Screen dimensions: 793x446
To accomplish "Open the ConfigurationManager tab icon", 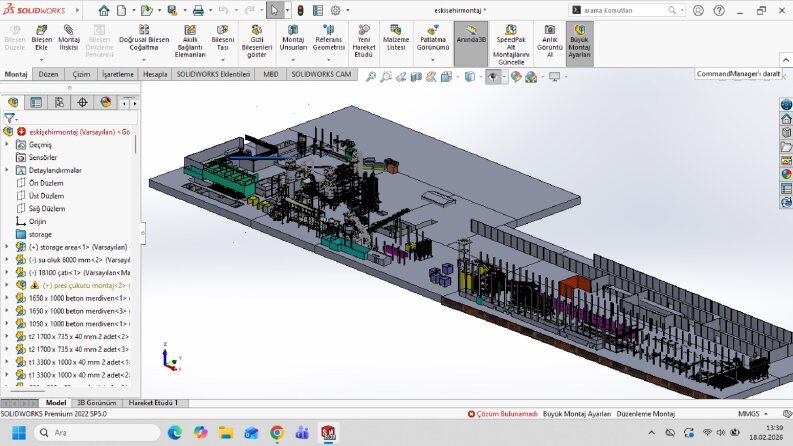I will [59, 103].
